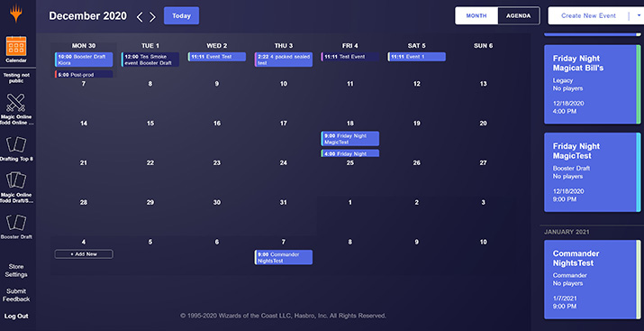Viewport: 644px width, 331px height.
Task: Open 4:00 Friday Night calendar event
Action: tap(350, 153)
